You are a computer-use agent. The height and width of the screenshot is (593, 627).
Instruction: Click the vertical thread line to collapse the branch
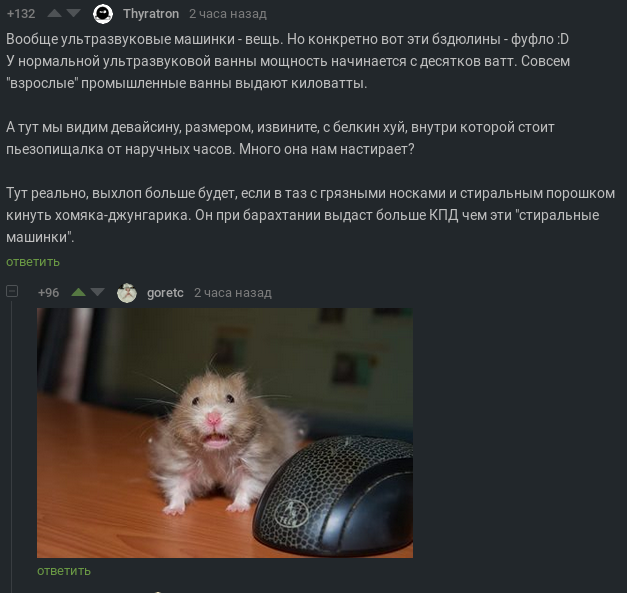(12, 446)
